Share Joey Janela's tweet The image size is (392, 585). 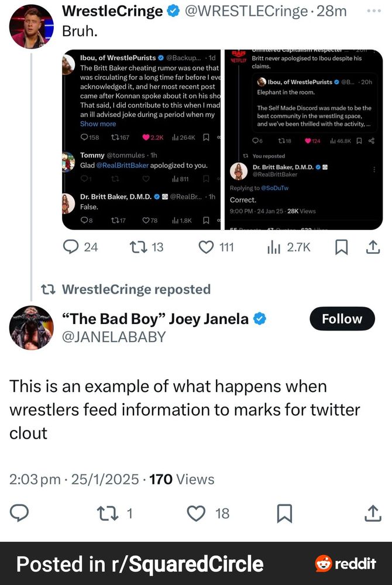click(372, 513)
